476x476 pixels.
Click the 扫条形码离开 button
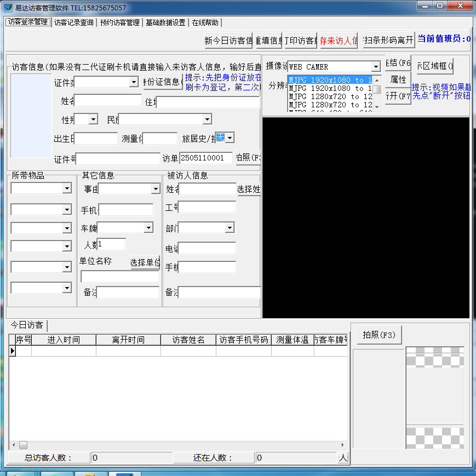pos(389,40)
